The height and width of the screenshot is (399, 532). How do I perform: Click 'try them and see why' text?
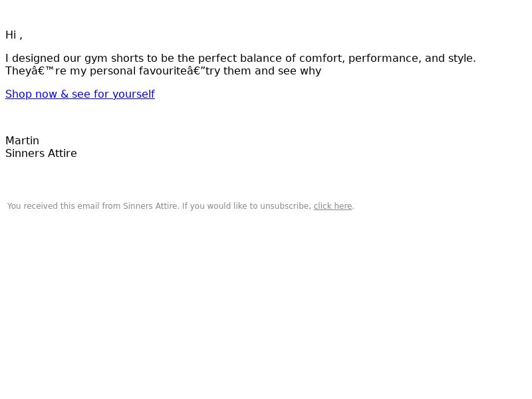263,71
